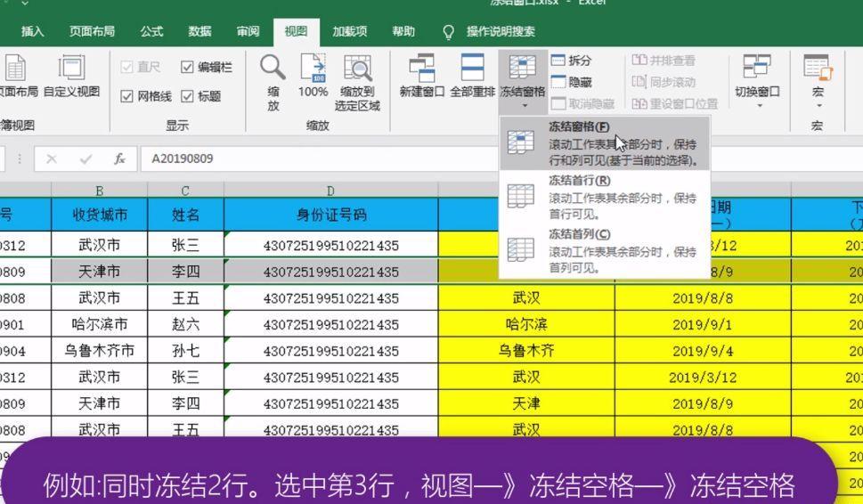Click the lightbulb Tell Me icon
Screen dimensions: 863x504
click(x=449, y=32)
